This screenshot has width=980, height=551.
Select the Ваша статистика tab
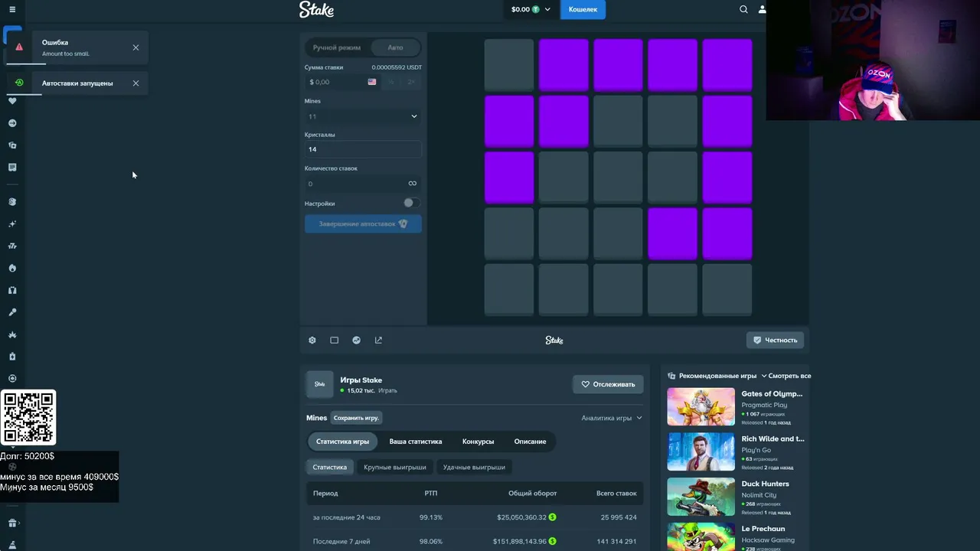pyautogui.click(x=416, y=442)
